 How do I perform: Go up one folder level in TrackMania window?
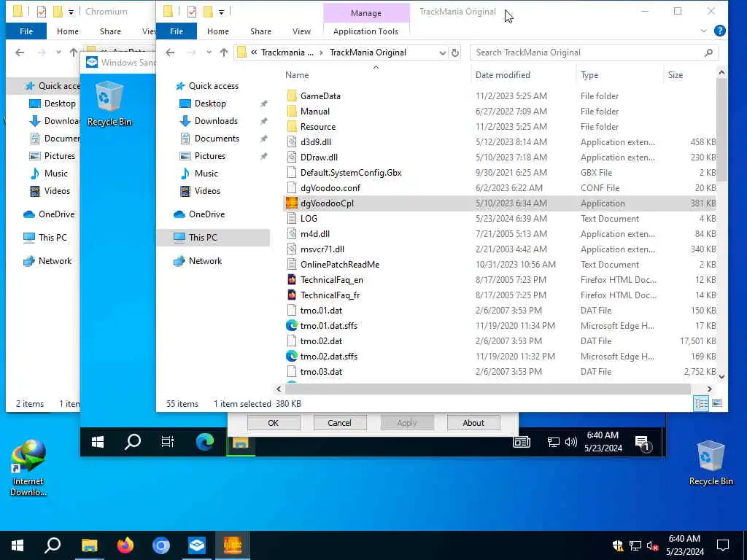pos(224,52)
